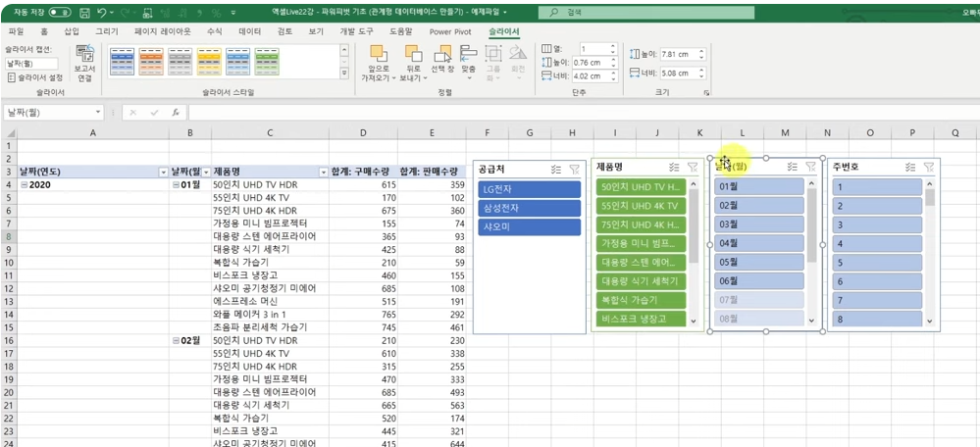The image size is (980, 447).
Task: Click the Select All corner triangle
Action: 9,133
